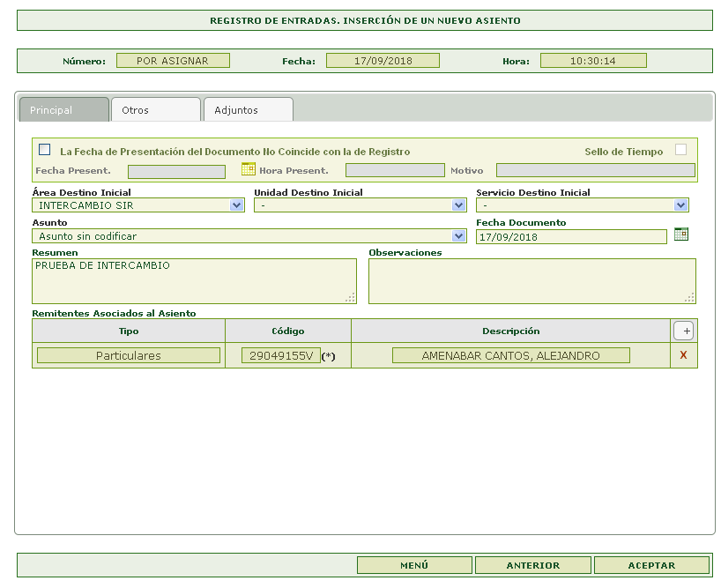Confirm with the ACEPTAR button

[x=651, y=565]
